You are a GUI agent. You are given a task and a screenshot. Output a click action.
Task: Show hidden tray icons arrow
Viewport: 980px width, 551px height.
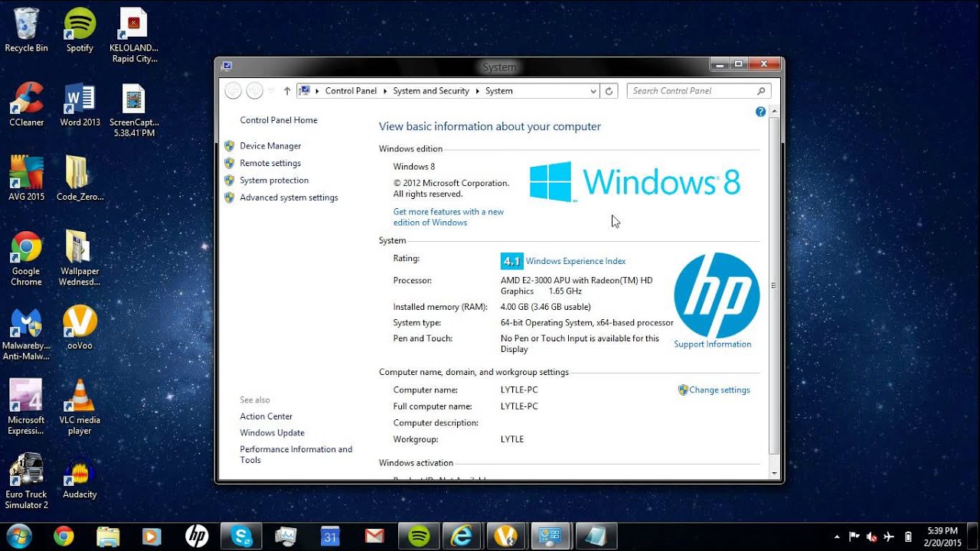point(837,536)
